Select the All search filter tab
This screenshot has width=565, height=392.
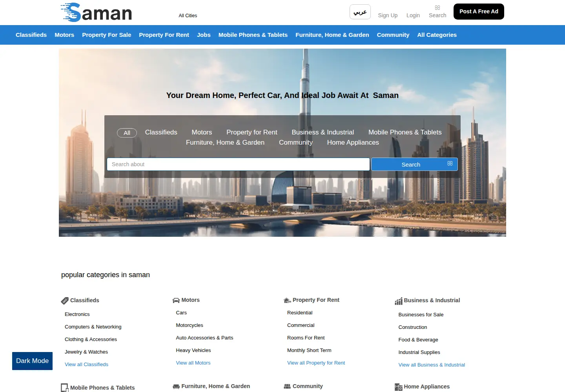pos(127,133)
